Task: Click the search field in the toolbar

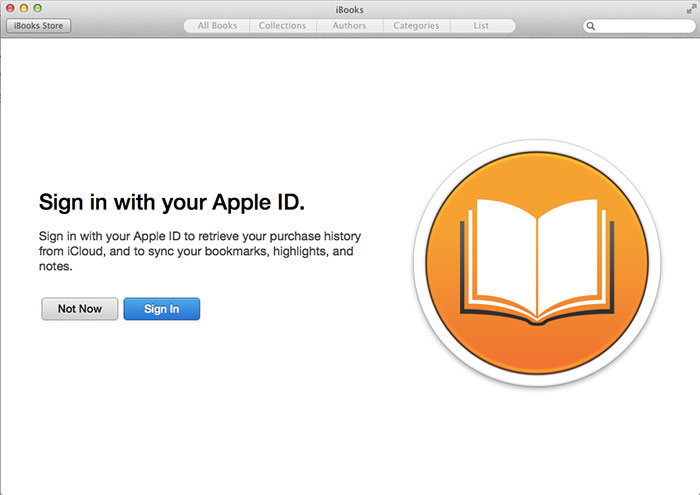Action: 639,26
